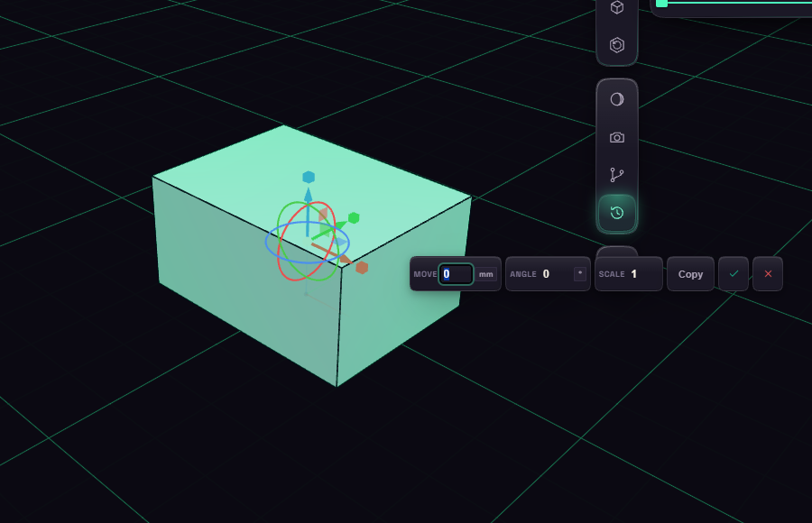Open the branch versions icon
Screen dimensions: 812x523
617,175
